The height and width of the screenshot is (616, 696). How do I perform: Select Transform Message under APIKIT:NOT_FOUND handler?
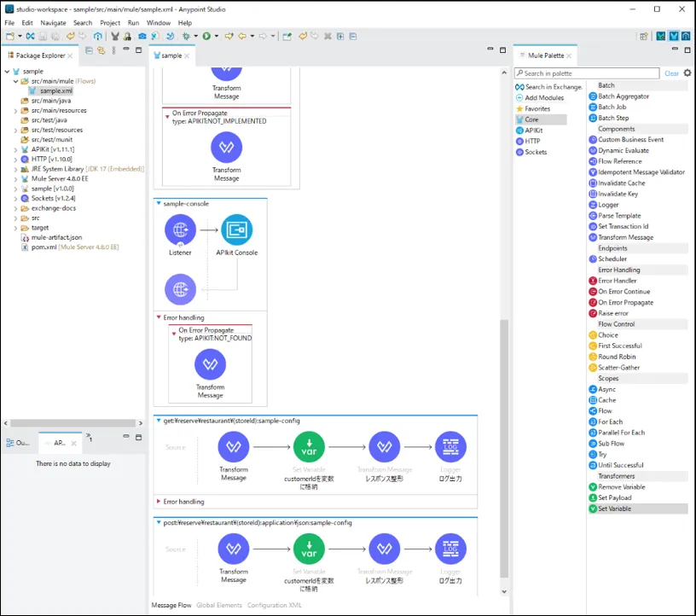coord(211,364)
